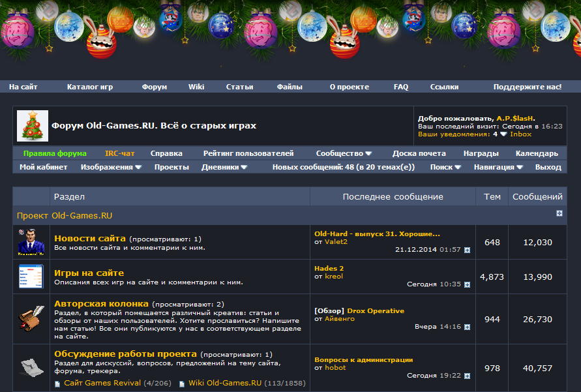
Task: Open the Поиск dropdown menu
Action: coord(445,167)
